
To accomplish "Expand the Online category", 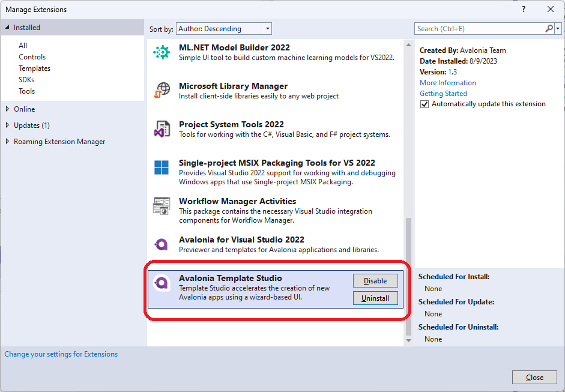I will click(x=8, y=109).
